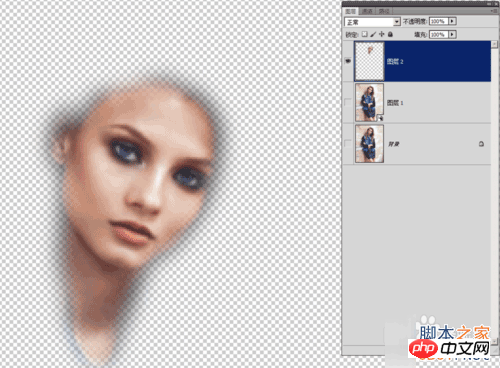Switch to the Paths tab

coord(384,11)
